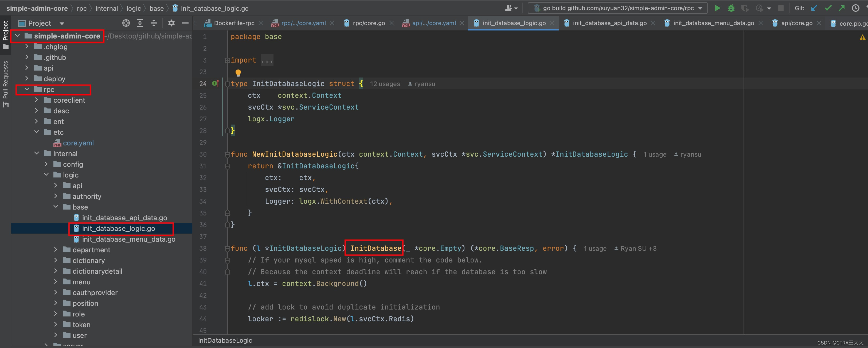This screenshot has height=348, width=868.
Task: Push commits with Git green arrow
Action: pos(842,8)
